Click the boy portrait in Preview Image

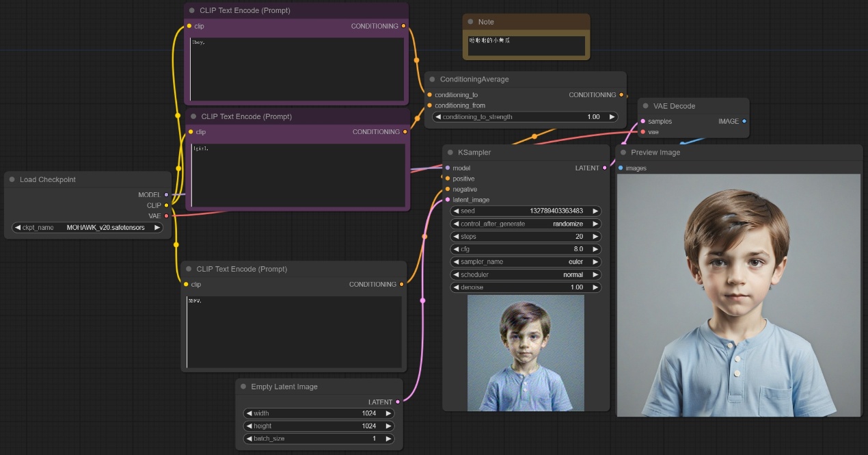point(738,294)
